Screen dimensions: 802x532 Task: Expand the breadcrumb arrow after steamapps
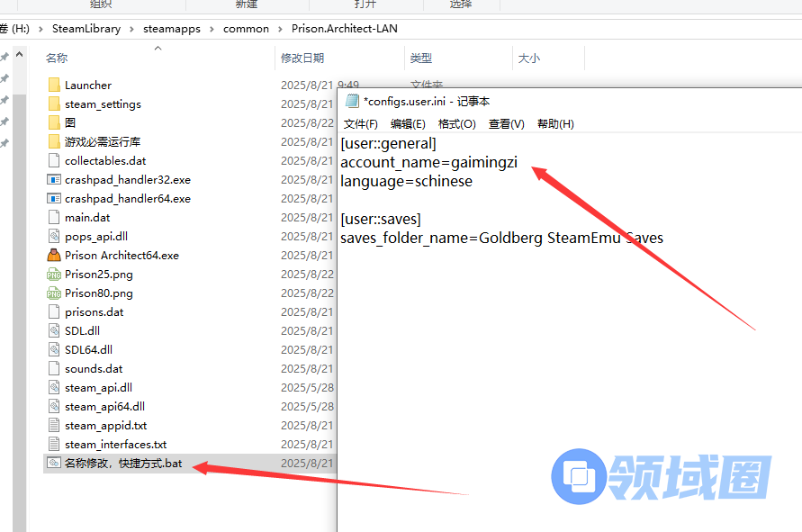[x=212, y=29]
